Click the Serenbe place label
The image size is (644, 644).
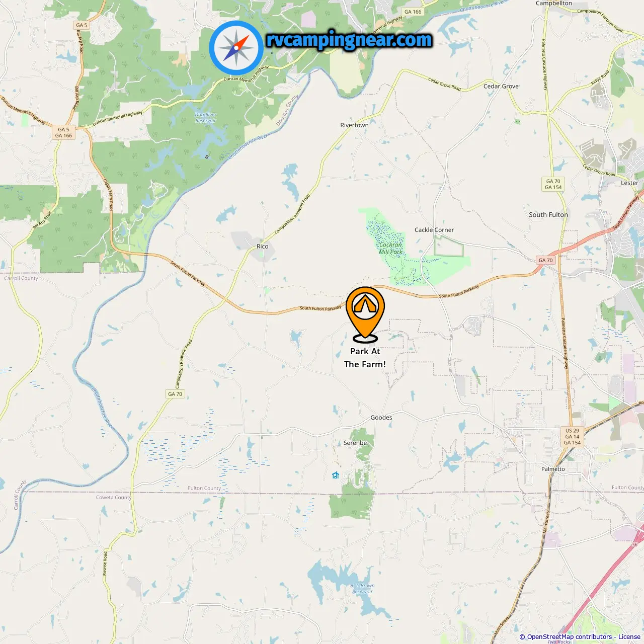(x=355, y=443)
